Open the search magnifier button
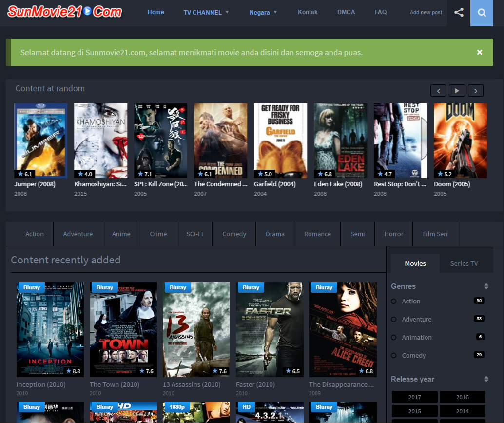504x423 pixels. coord(482,13)
